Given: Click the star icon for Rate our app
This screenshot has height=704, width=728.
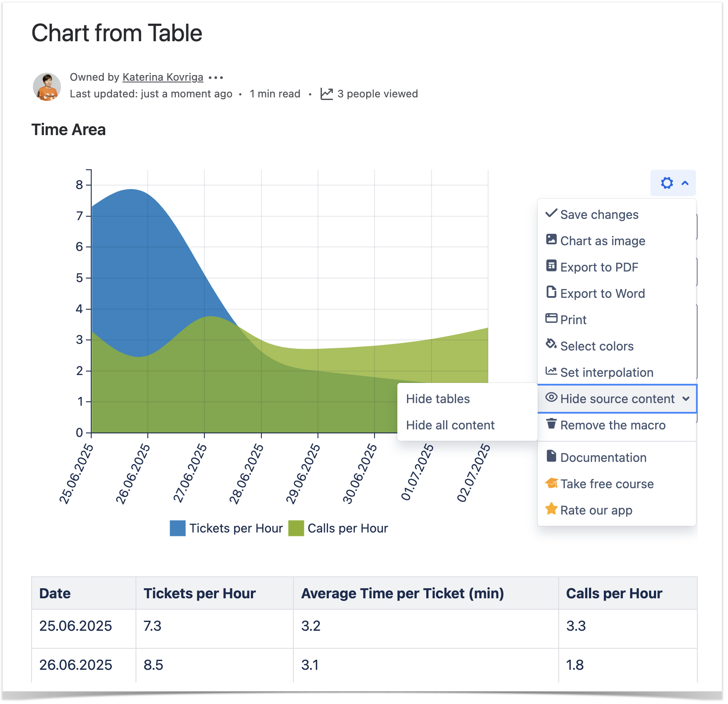Looking at the screenshot, I should coord(551,509).
